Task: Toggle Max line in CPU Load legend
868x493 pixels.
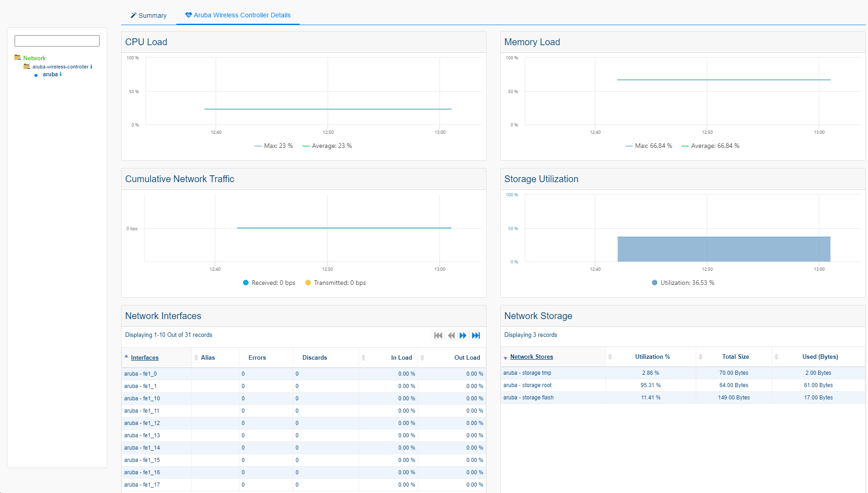Action: (x=274, y=146)
